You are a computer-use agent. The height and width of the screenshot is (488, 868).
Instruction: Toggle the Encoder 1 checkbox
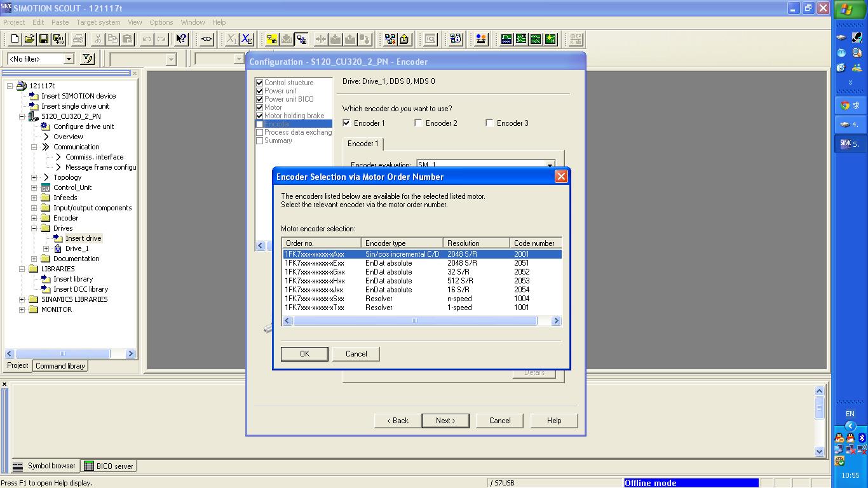click(346, 123)
